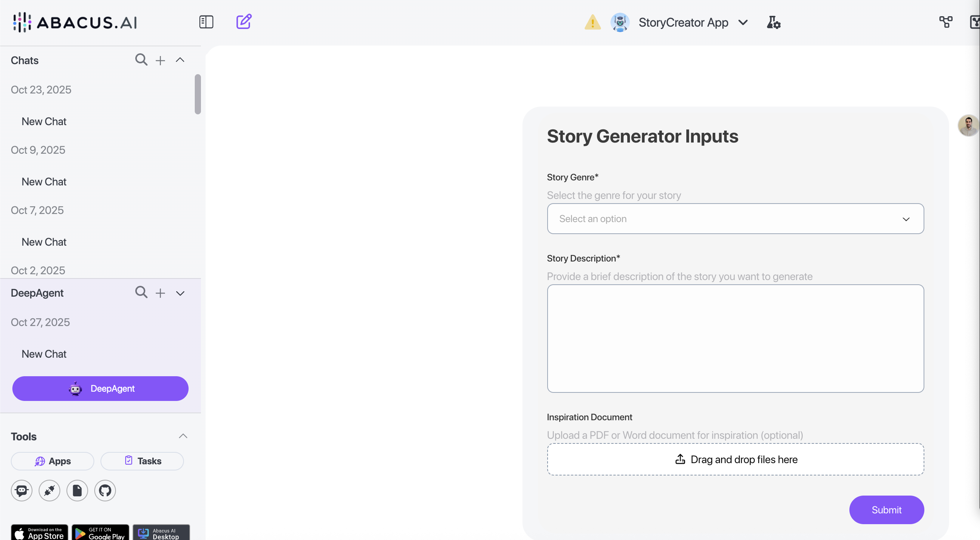
Task: Expand the DeepAgent section chevron
Action: (180, 293)
